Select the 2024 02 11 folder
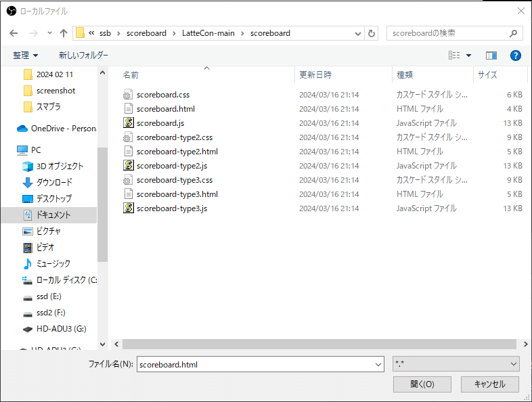532x402 pixels. 55,74
